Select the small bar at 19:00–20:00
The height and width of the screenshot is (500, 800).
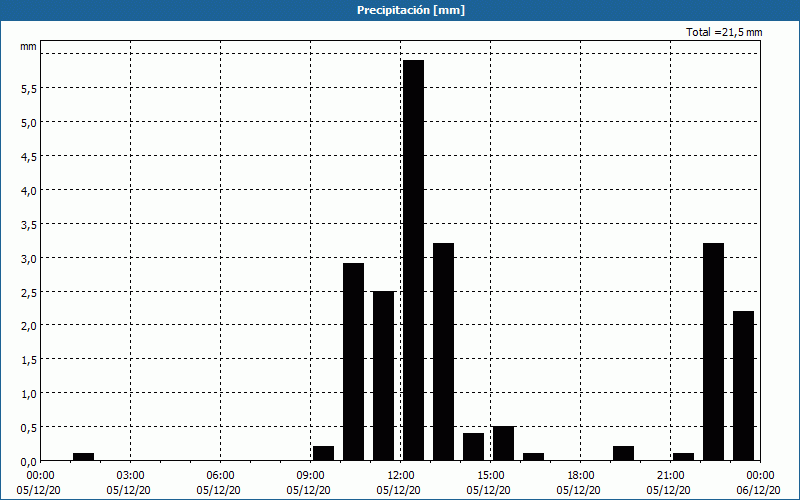(x=623, y=454)
